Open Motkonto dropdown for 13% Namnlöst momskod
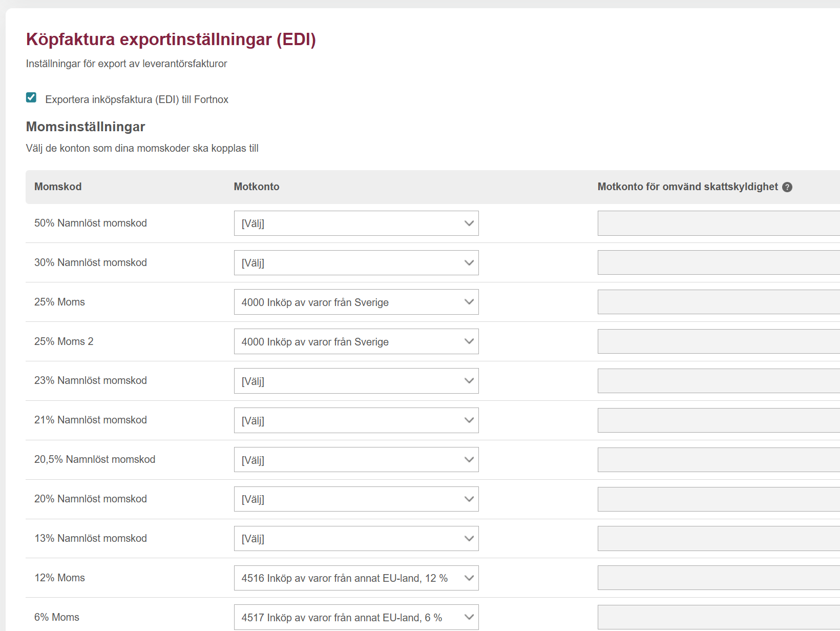The height and width of the screenshot is (631, 840). pos(356,539)
